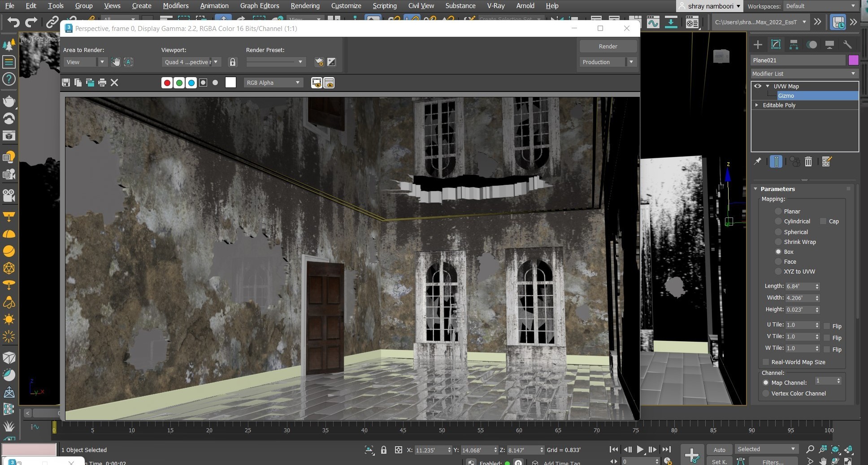Open the Graph Editors menu
Screen dimensions: 868x465
click(x=259, y=6)
